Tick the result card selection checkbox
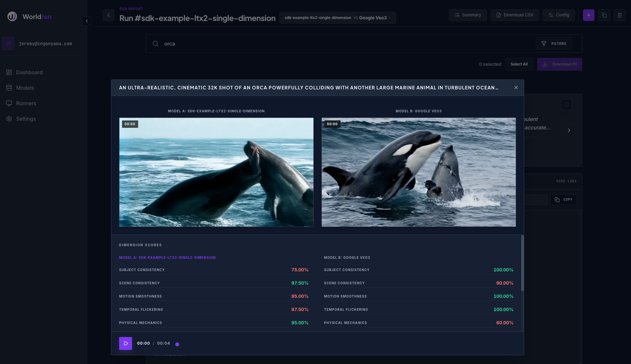Image resolution: width=631 pixels, height=364 pixels. tap(566, 105)
